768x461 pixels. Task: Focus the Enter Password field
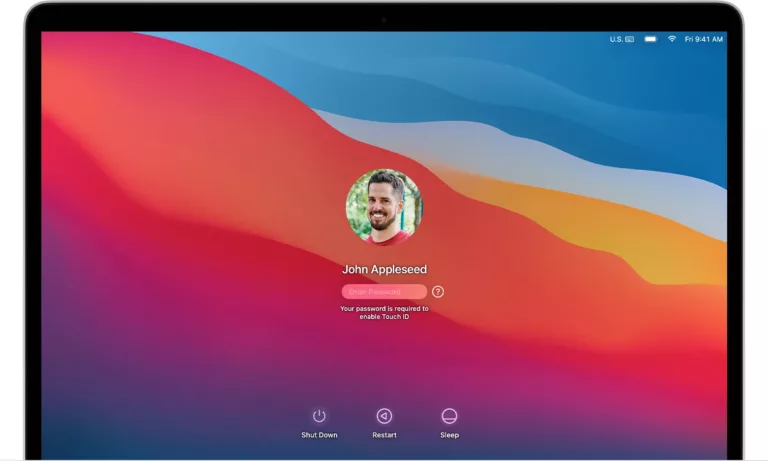click(384, 291)
